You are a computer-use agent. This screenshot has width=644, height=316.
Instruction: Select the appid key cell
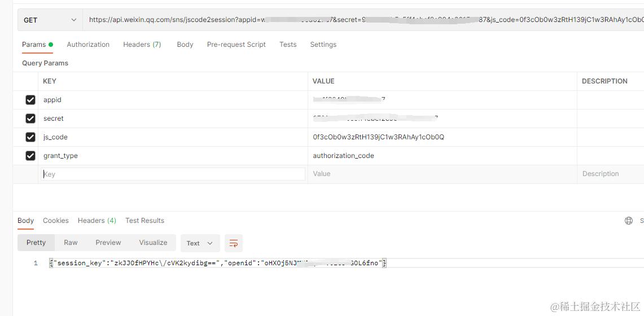click(x=173, y=100)
